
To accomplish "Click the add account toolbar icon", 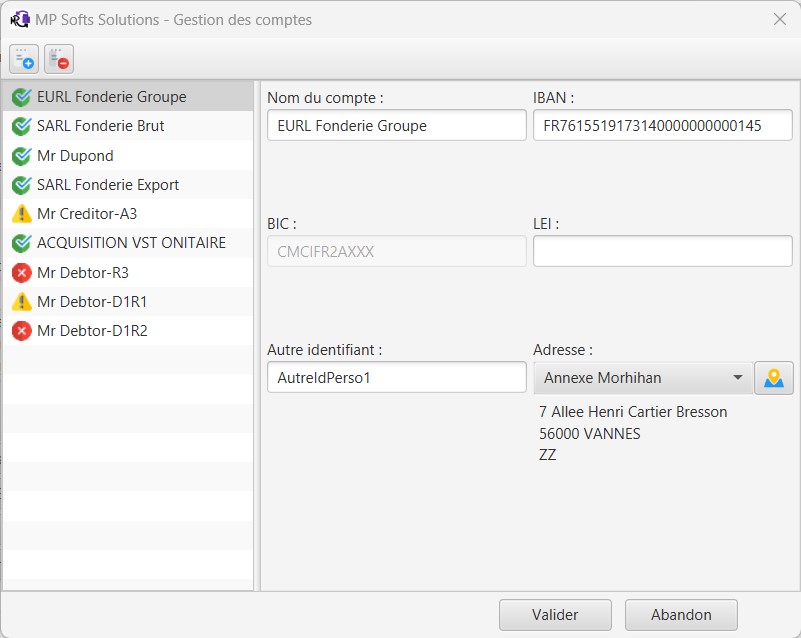I will 24,59.
